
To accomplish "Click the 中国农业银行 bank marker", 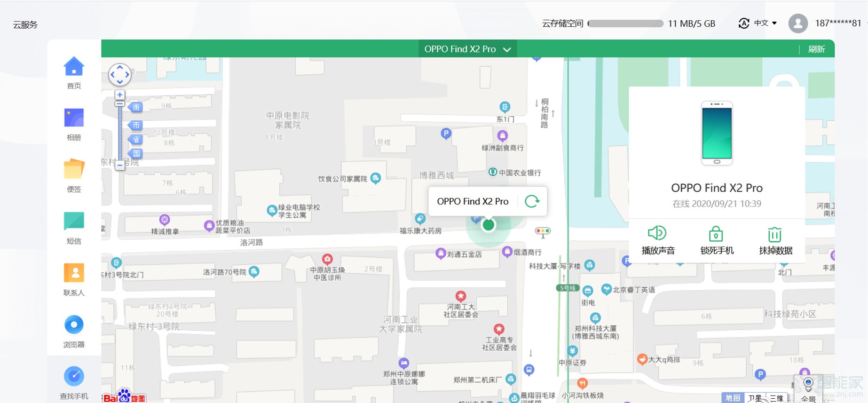I will tap(492, 172).
